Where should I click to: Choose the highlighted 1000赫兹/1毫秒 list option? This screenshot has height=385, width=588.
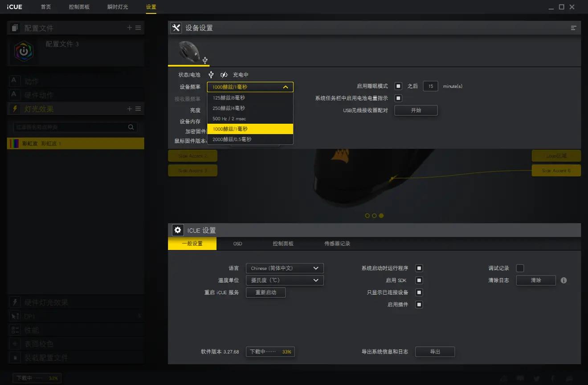tap(250, 129)
